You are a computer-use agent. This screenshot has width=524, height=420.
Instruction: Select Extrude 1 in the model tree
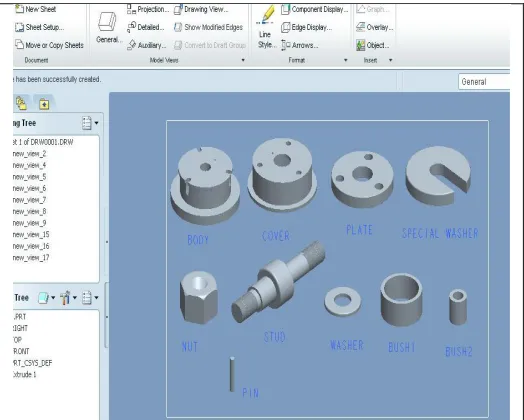tap(24, 374)
